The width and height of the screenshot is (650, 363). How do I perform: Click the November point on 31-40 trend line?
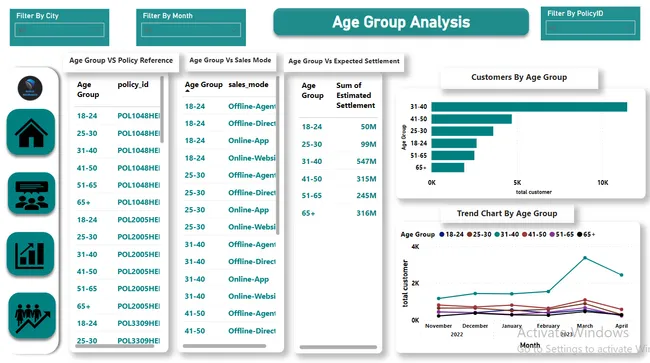(x=439, y=298)
